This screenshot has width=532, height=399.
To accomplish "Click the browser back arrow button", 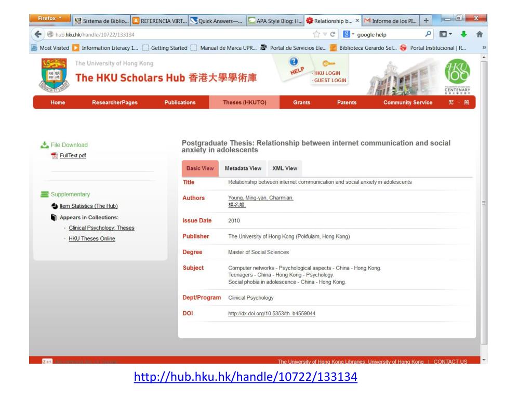I will click(x=37, y=34).
